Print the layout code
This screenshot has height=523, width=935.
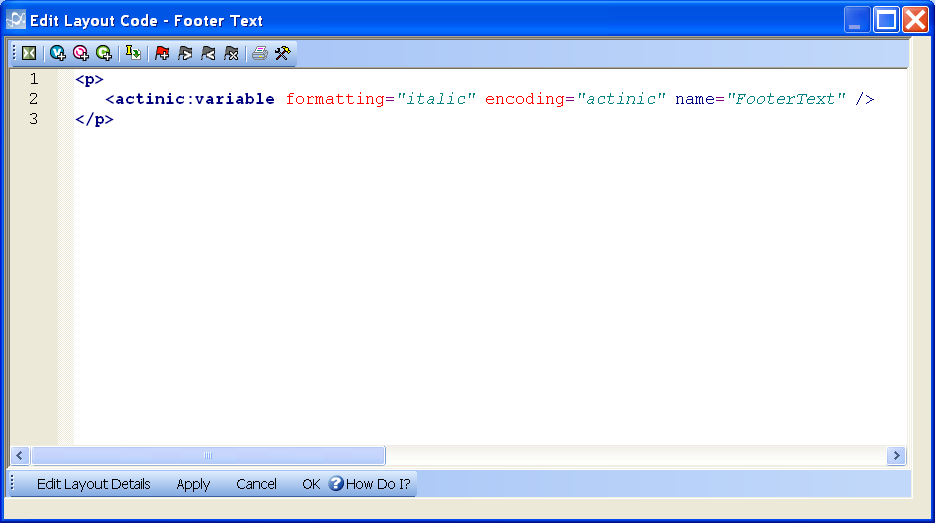point(259,54)
